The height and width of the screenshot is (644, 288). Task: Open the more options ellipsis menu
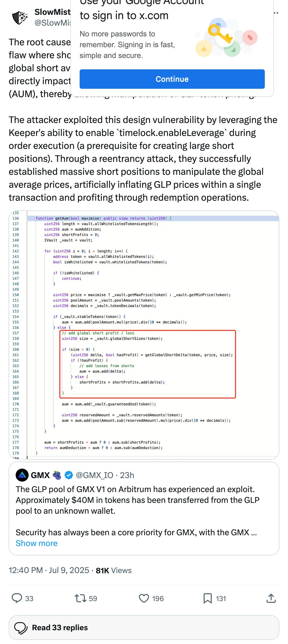[276, 13]
